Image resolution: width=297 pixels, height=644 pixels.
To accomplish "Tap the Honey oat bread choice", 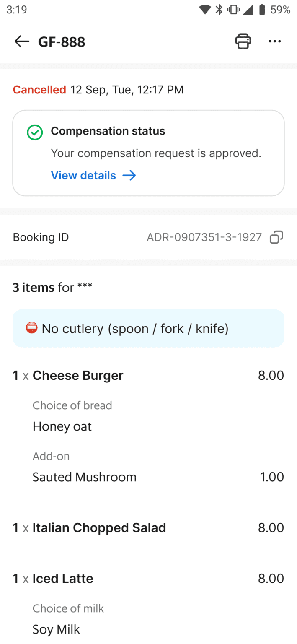I will [x=62, y=426].
